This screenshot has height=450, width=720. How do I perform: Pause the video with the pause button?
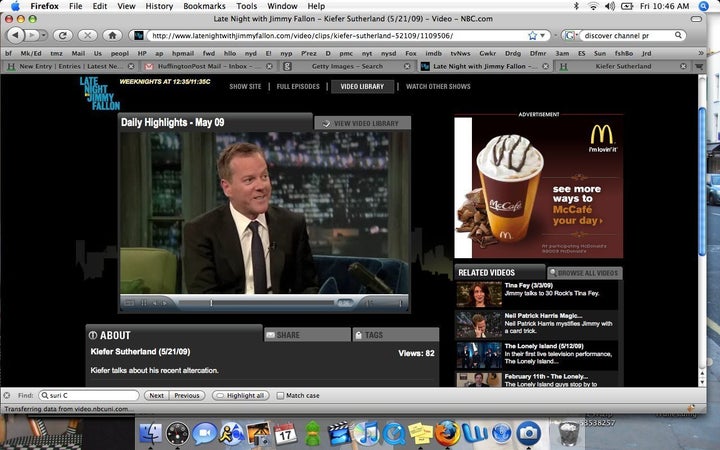(x=144, y=303)
